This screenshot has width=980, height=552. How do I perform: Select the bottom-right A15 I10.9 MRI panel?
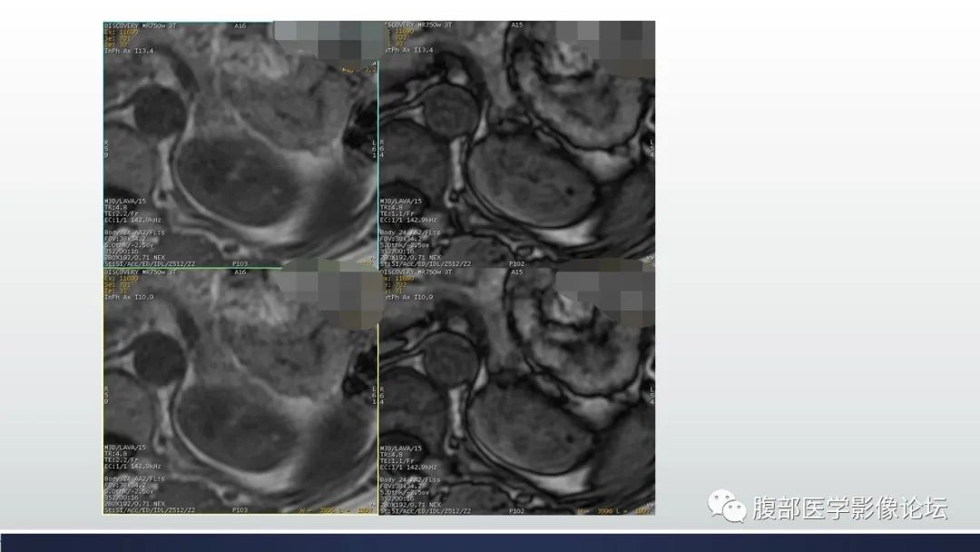click(517, 391)
